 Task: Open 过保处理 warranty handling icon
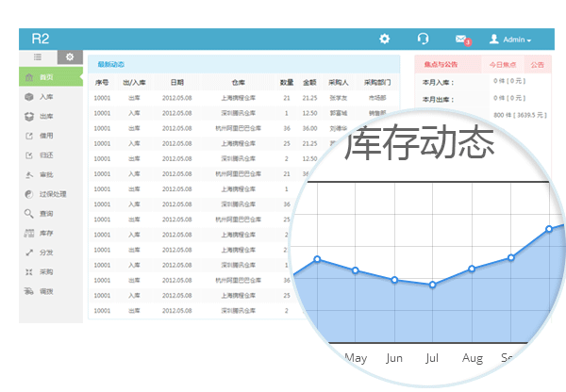point(29,194)
